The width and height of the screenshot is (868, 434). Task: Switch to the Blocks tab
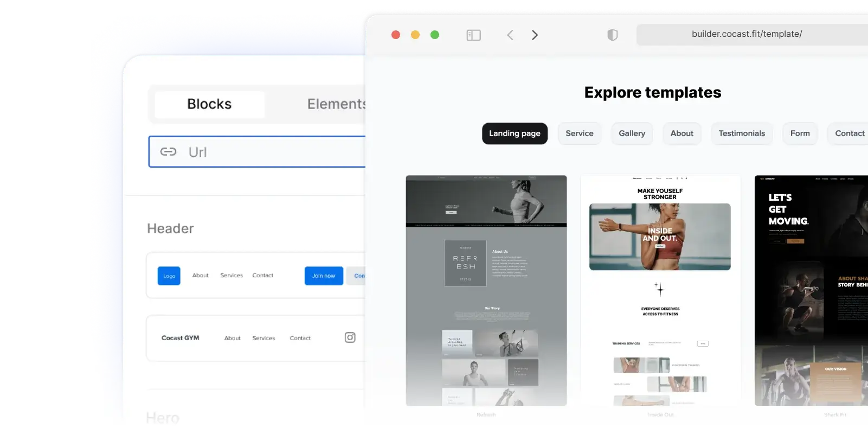coord(209,104)
